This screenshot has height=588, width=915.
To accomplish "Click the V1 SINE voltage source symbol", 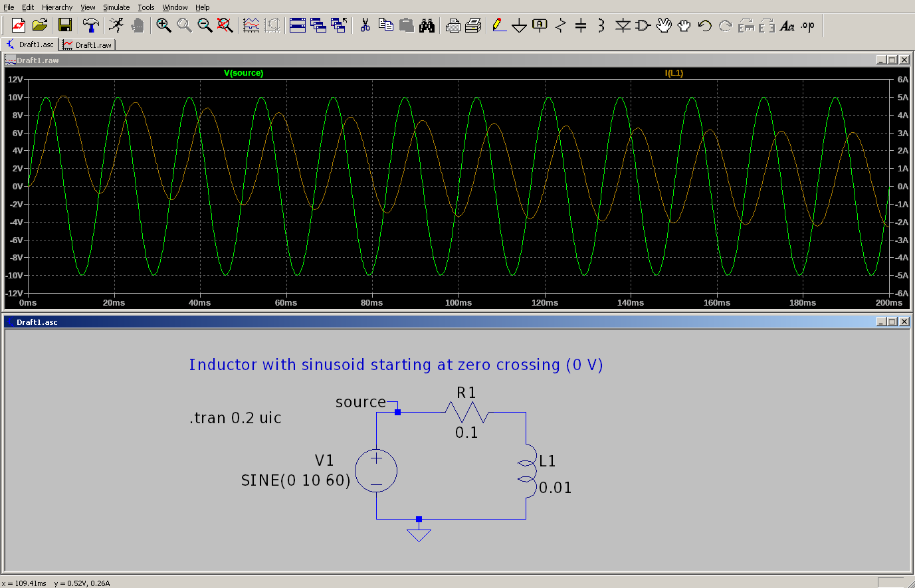I will click(376, 470).
